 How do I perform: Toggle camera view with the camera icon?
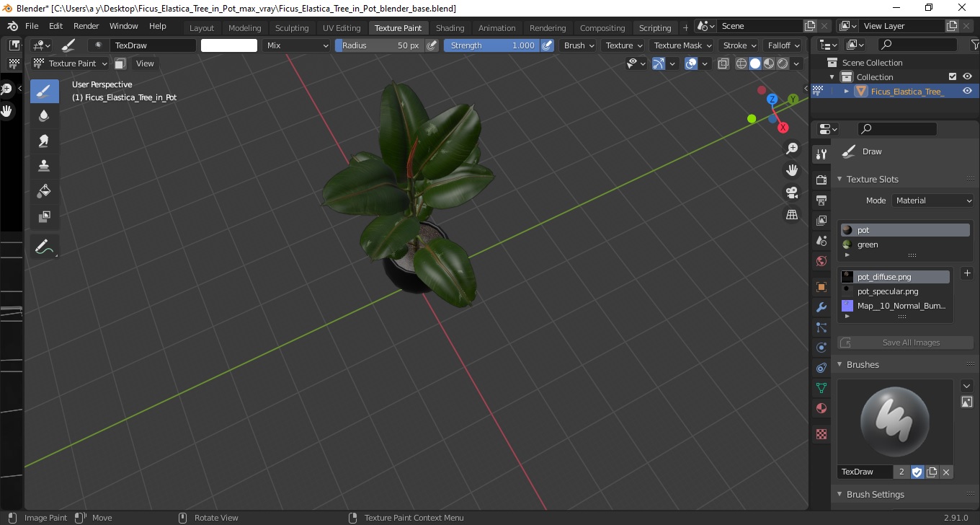coord(792,193)
